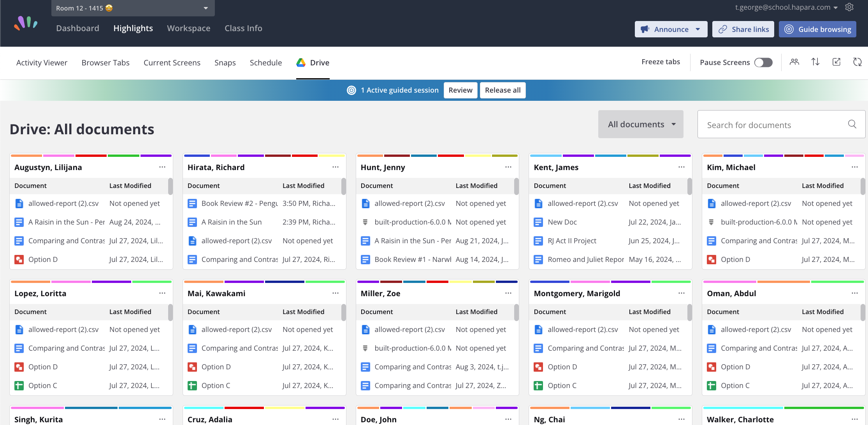Screen dimensions: 868x425
Task: Open Miller's built-production-6.0.0 file
Action: [413, 348]
